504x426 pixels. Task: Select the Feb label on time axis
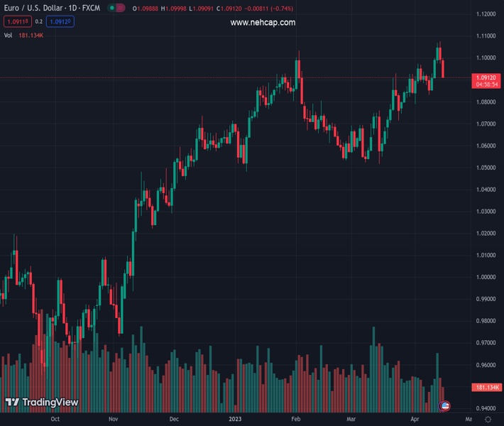click(296, 420)
